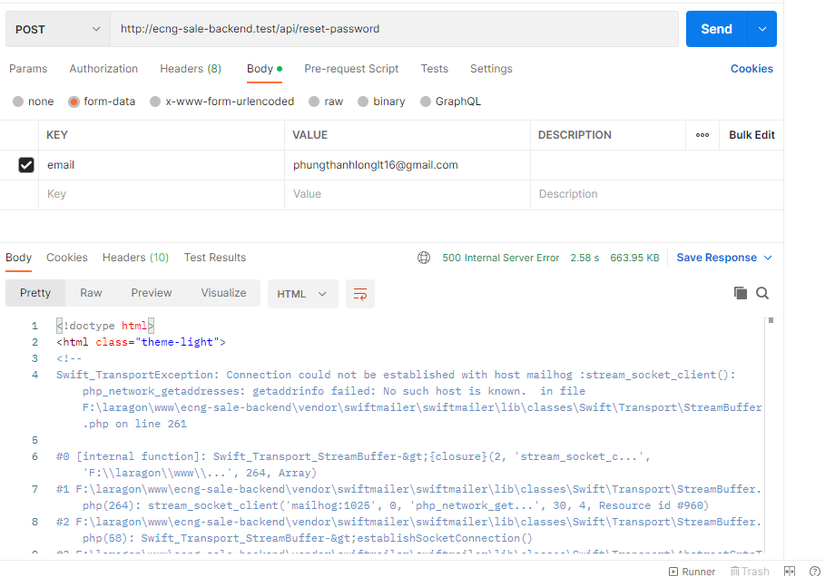
Task: Click the request URL input field
Action: 394,29
